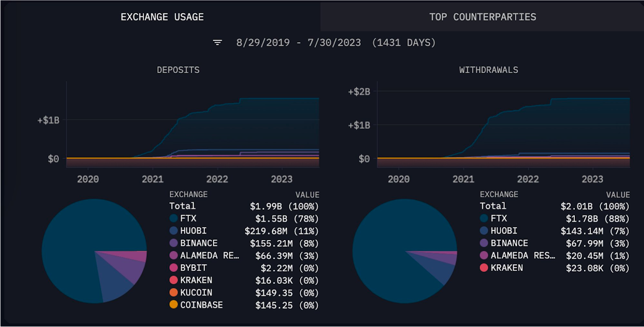Click the Kraken legend dot in deposits
Viewport: 644px width, 327px height.
173,280
